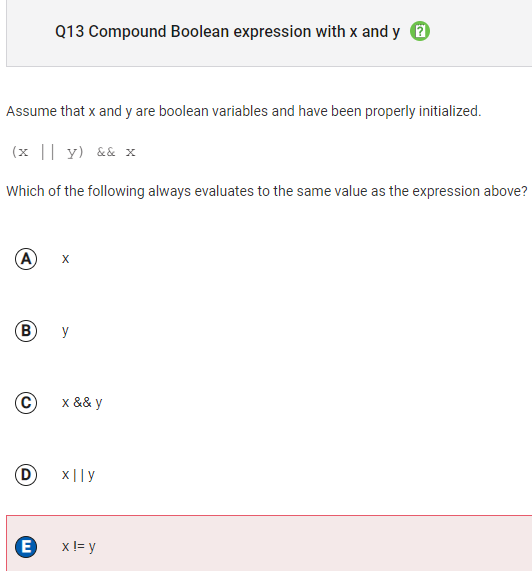Image resolution: width=532 pixels, height=571 pixels.
Task: Click empty space in option A row
Action: coord(291,259)
